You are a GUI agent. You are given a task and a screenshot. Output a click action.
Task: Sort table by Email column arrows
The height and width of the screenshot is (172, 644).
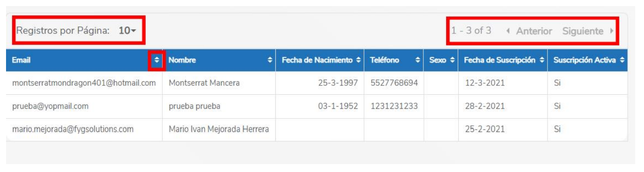(156, 60)
